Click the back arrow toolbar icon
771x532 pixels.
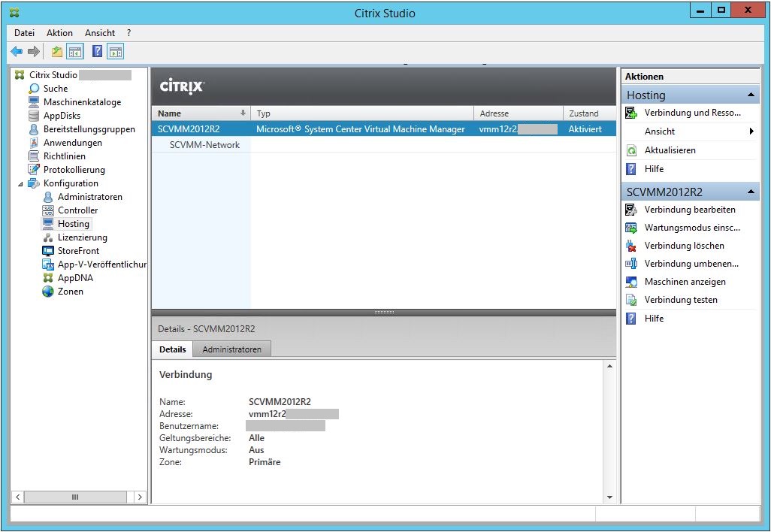click(x=17, y=52)
